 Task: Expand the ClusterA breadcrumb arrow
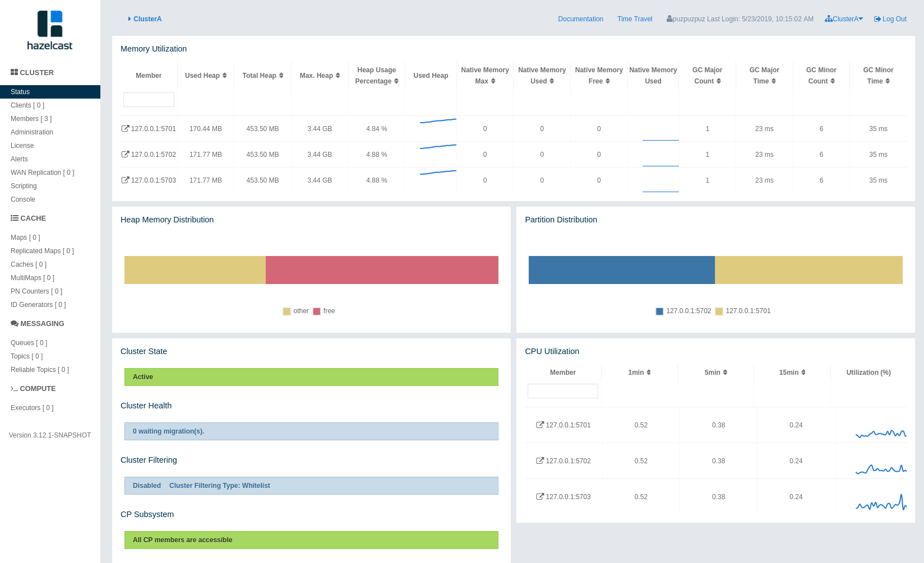pyautogui.click(x=130, y=19)
